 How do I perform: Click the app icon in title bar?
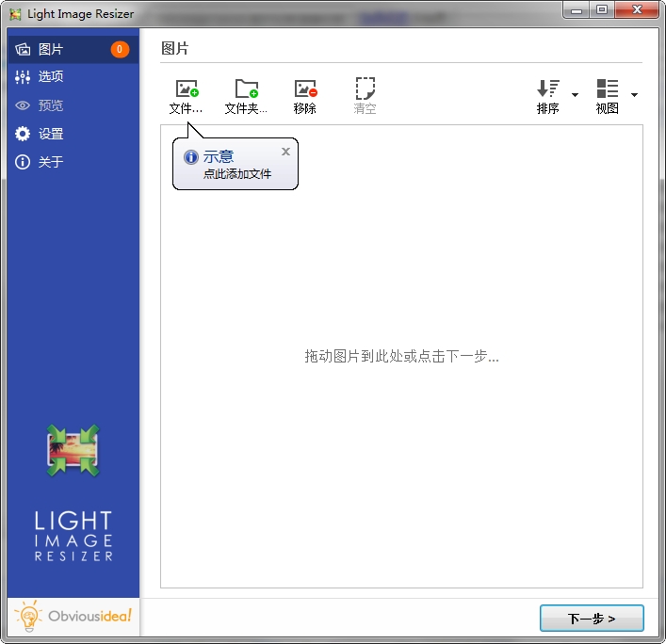point(15,14)
